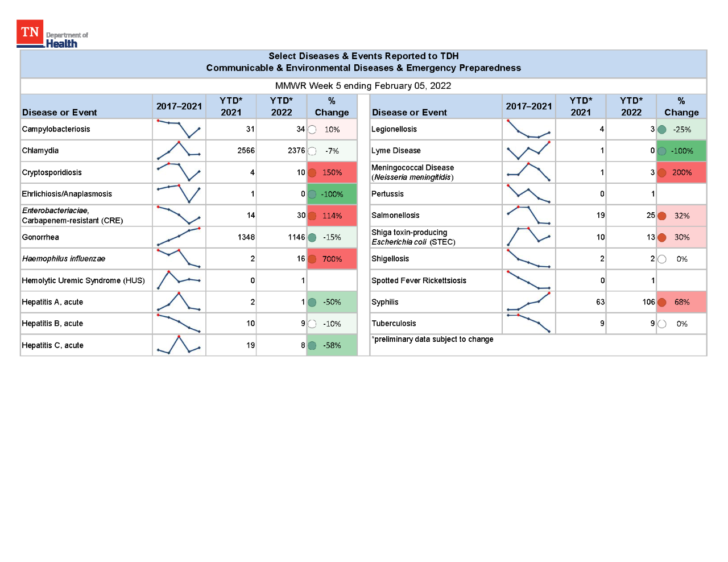The height and width of the screenshot is (562, 728).
Task: Open the Hemolytic Uremic Syndrome trend sparkline
Action: coord(179,280)
